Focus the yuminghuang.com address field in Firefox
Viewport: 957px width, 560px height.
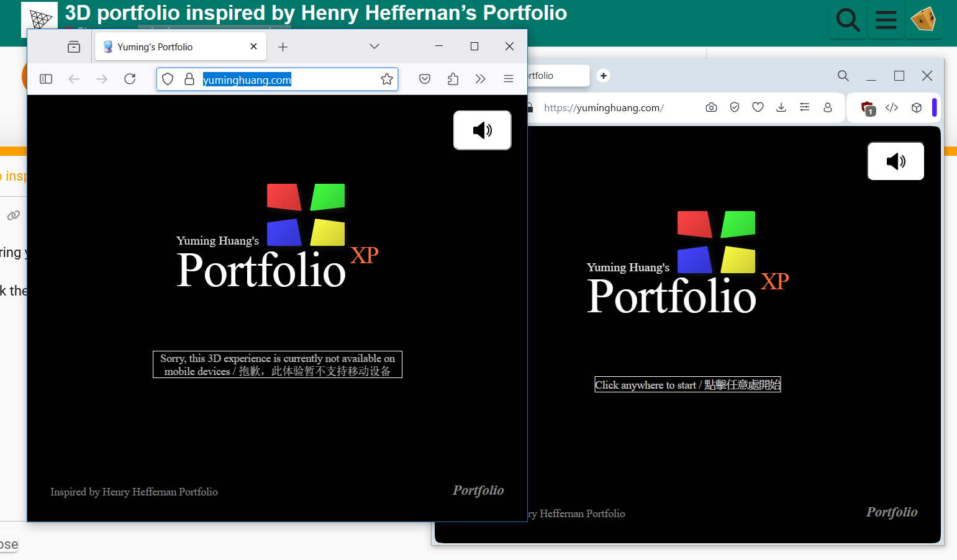278,79
